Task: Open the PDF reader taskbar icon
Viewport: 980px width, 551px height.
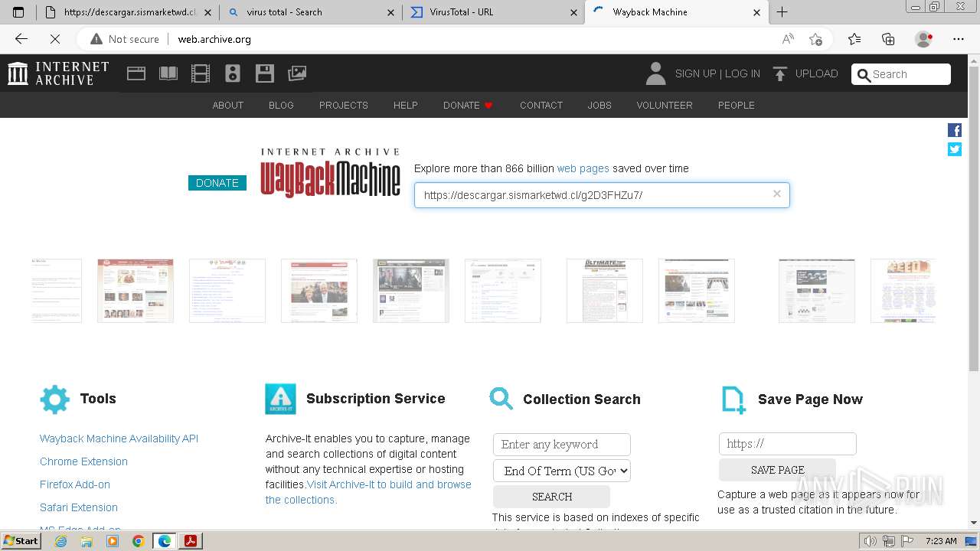Action: coord(191,541)
